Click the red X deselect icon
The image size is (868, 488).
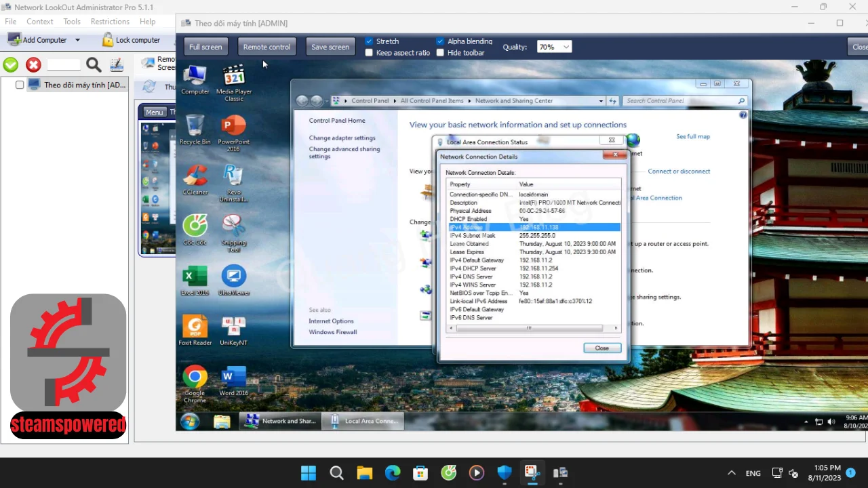33,65
